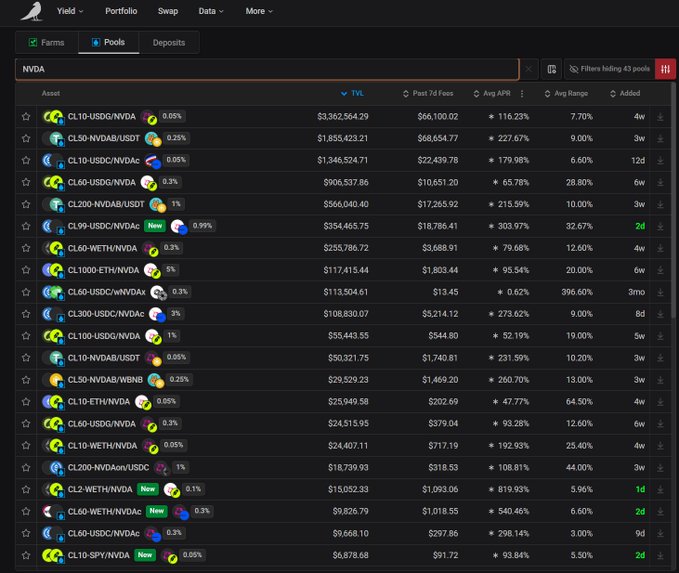
Task: Clear the NVDA search with X icon
Action: pos(529,69)
